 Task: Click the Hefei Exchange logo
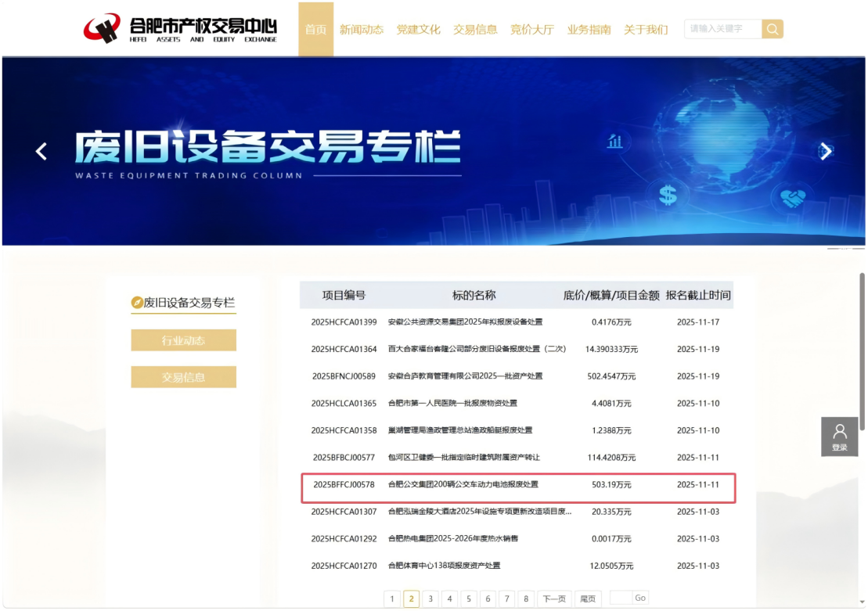point(181,29)
